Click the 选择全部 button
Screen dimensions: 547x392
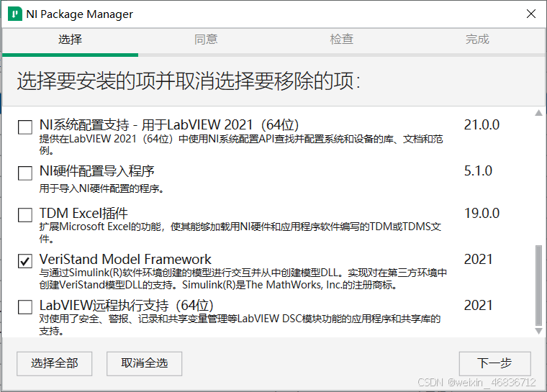(55, 363)
